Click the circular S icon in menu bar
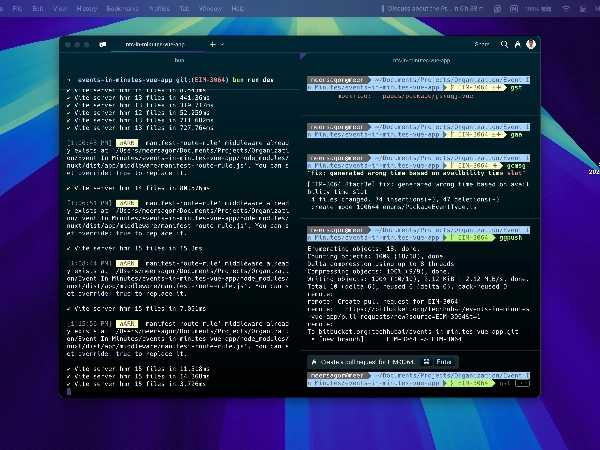The height and width of the screenshot is (450, 600). coord(497,9)
